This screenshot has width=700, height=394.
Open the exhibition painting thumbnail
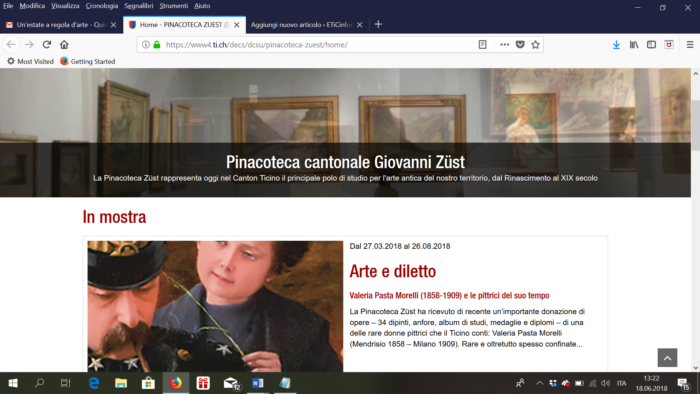click(215, 307)
